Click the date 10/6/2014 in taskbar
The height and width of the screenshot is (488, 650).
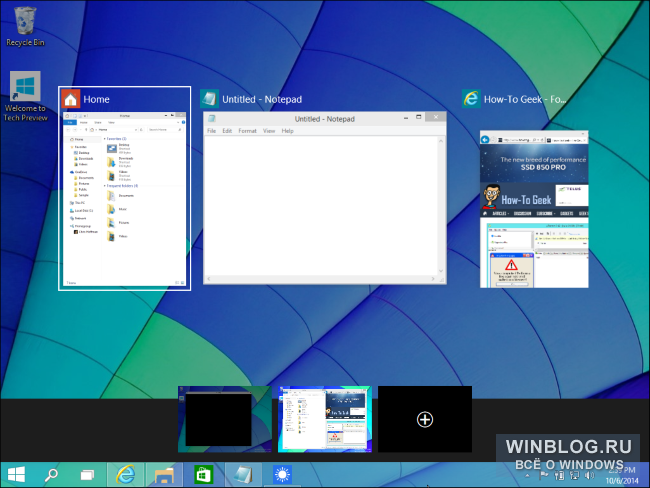pos(622,481)
